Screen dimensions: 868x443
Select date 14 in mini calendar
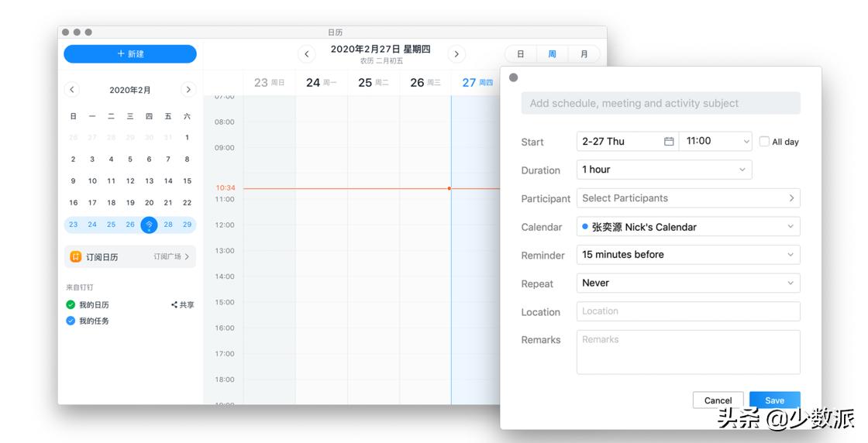coord(168,181)
